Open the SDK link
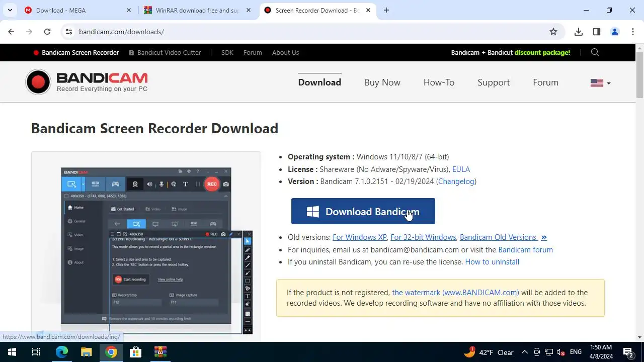644x362 pixels. [227, 52]
